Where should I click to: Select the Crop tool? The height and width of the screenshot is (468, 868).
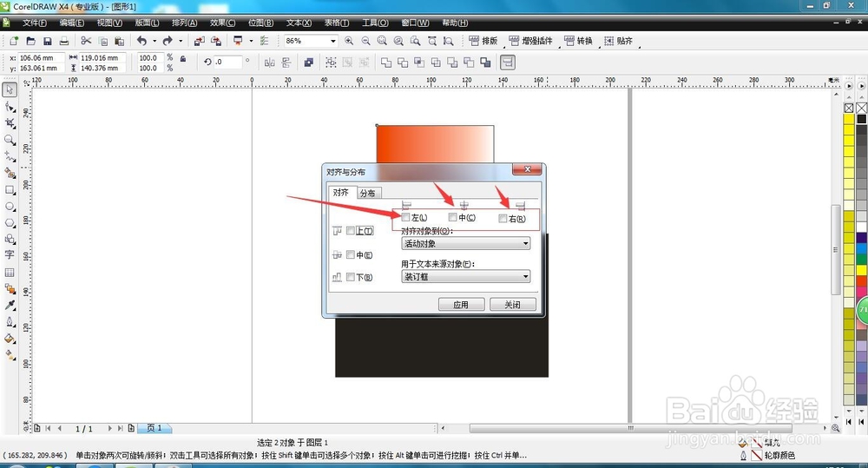[x=10, y=123]
